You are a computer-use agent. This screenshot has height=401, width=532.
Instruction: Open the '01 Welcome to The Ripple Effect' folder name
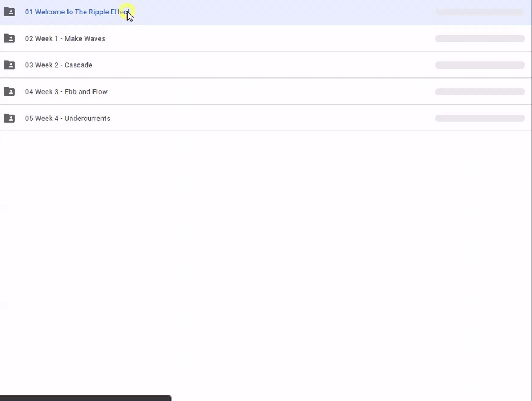pos(75,12)
